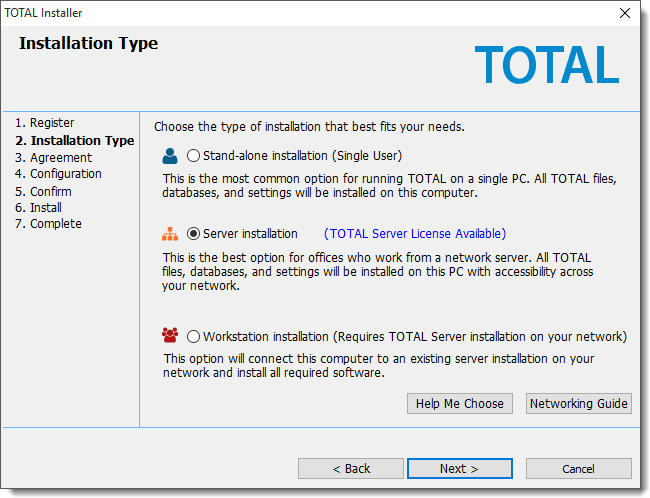Click step 3 Agreement in sidebar

(x=53, y=158)
